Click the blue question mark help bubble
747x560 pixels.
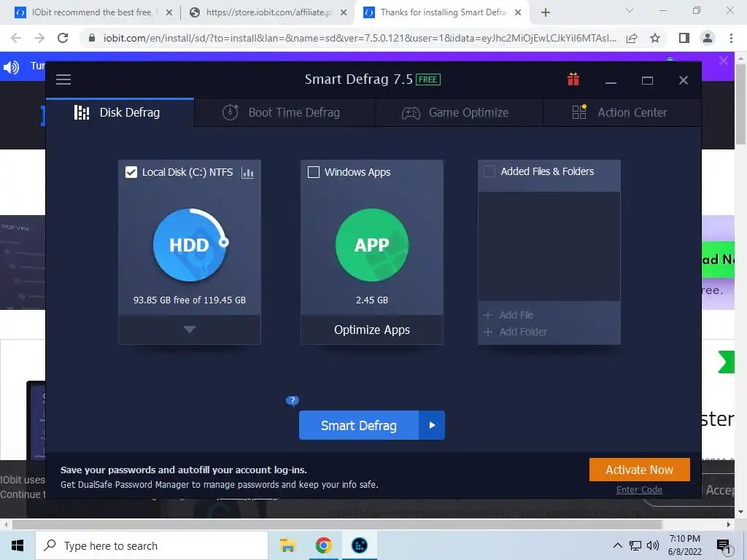pyautogui.click(x=292, y=400)
